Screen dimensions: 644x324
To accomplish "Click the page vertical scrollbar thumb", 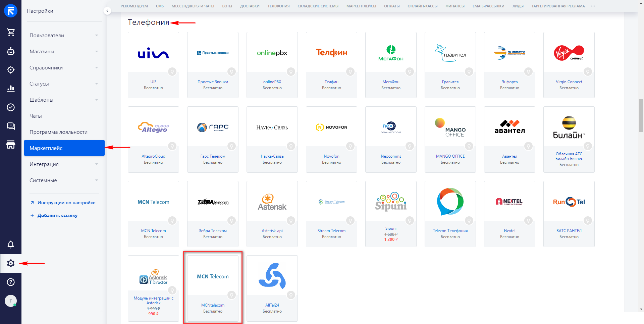I will coord(641,115).
